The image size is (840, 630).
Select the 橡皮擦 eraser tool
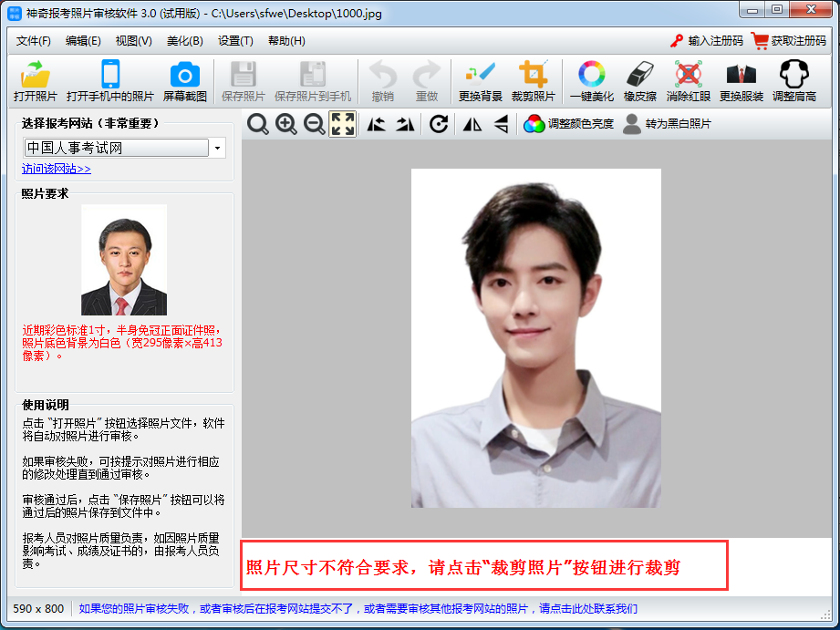coord(639,81)
